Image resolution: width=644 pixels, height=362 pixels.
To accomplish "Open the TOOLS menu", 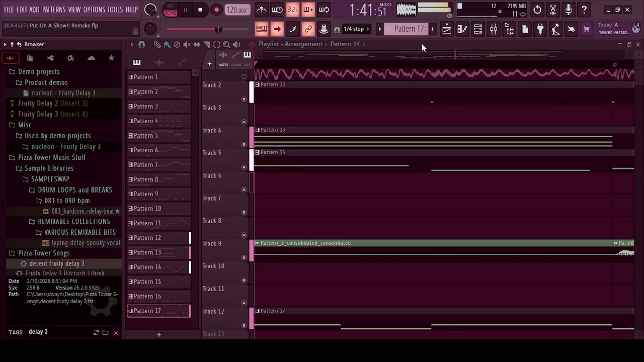I will [x=115, y=10].
